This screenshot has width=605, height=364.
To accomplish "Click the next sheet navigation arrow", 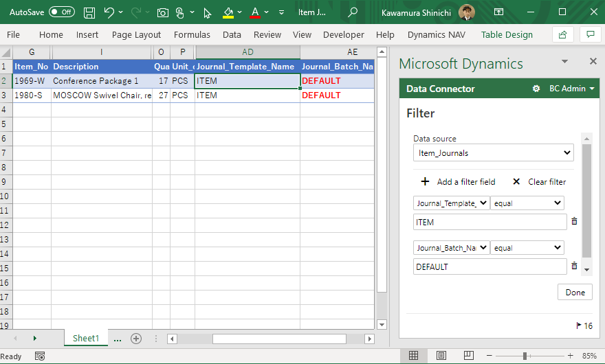I will [x=35, y=338].
